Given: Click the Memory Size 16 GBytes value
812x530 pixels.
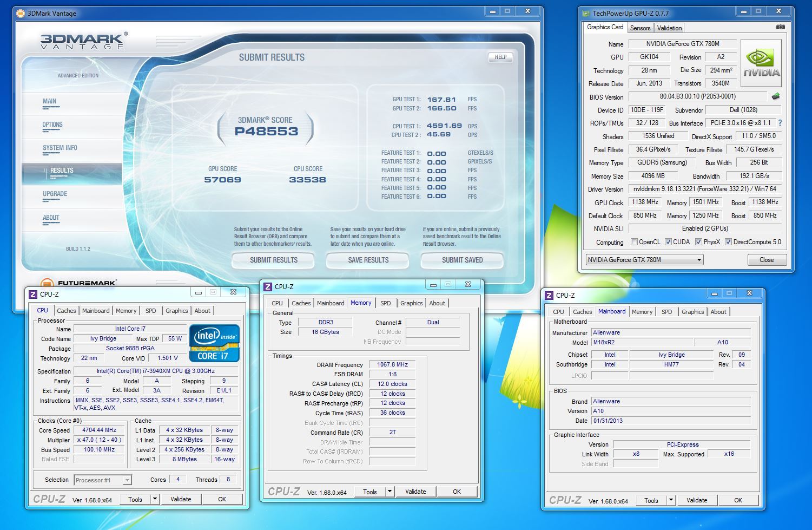Looking at the screenshot, I should click(325, 332).
